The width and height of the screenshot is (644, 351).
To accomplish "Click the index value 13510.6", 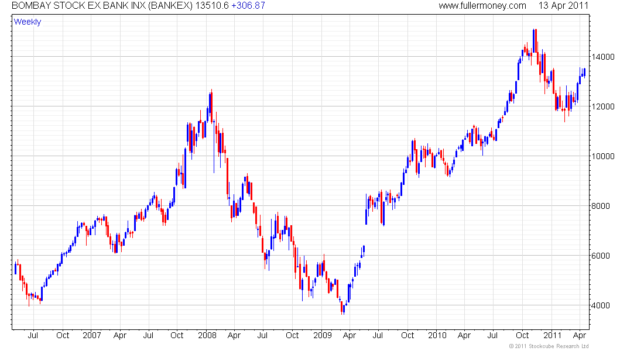I will click(x=211, y=6).
